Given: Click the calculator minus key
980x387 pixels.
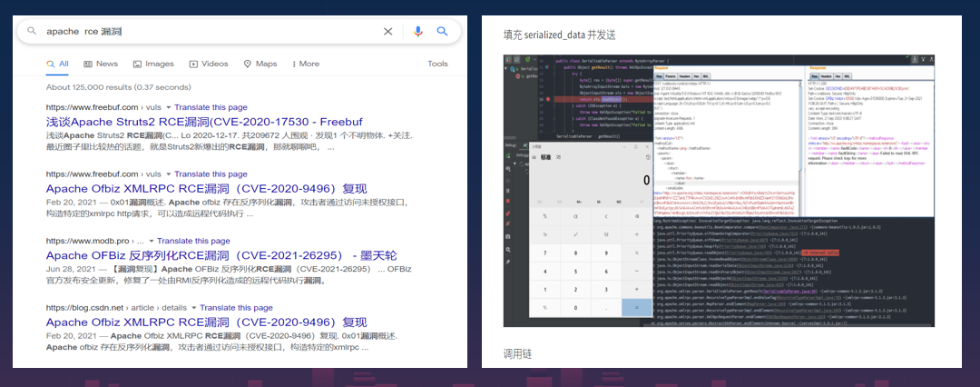Looking at the screenshot, I should [637, 271].
